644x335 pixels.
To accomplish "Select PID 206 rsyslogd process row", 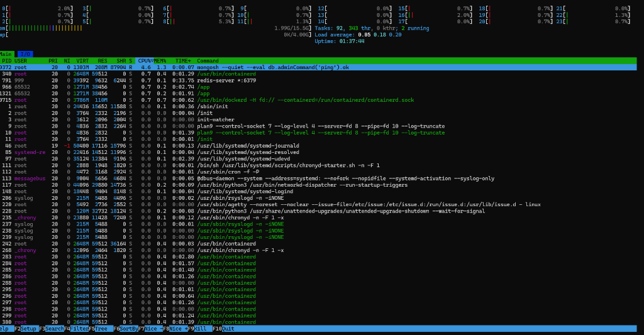I will tap(318, 198).
